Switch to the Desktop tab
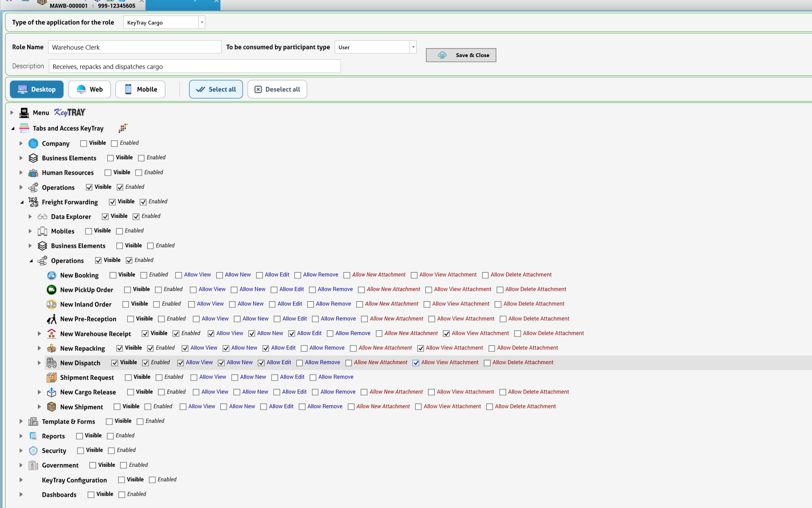This screenshot has height=508, width=812. [37, 89]
